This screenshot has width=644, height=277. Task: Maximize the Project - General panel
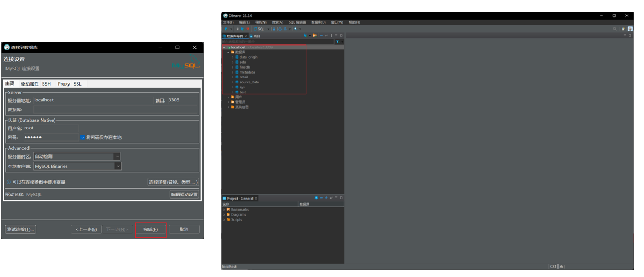[x=341, y=198]
